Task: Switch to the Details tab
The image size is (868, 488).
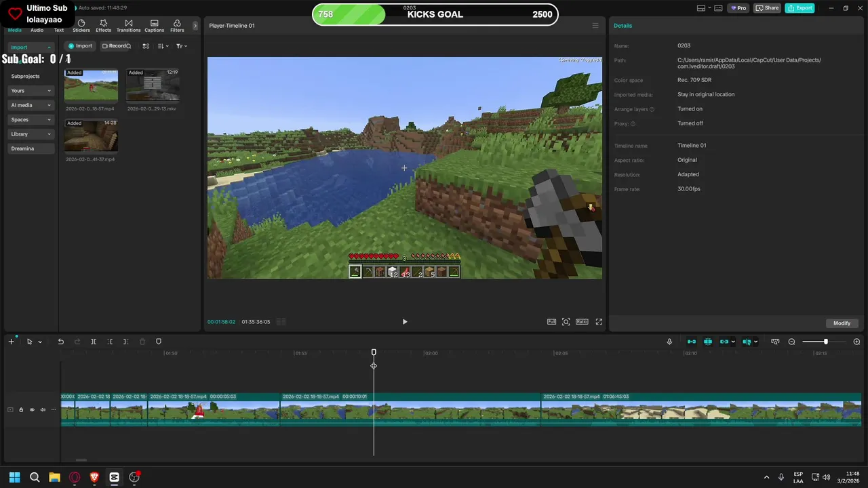Action: (x=623, y=26)
